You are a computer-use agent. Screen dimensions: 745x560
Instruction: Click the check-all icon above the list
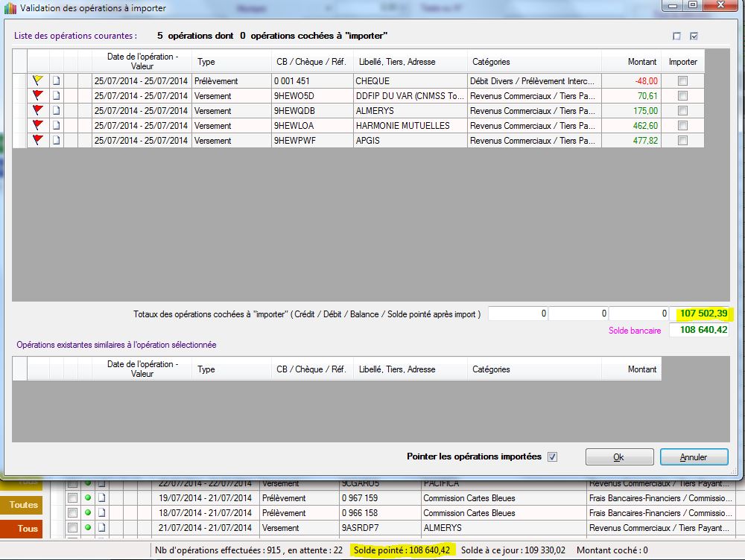694,36
